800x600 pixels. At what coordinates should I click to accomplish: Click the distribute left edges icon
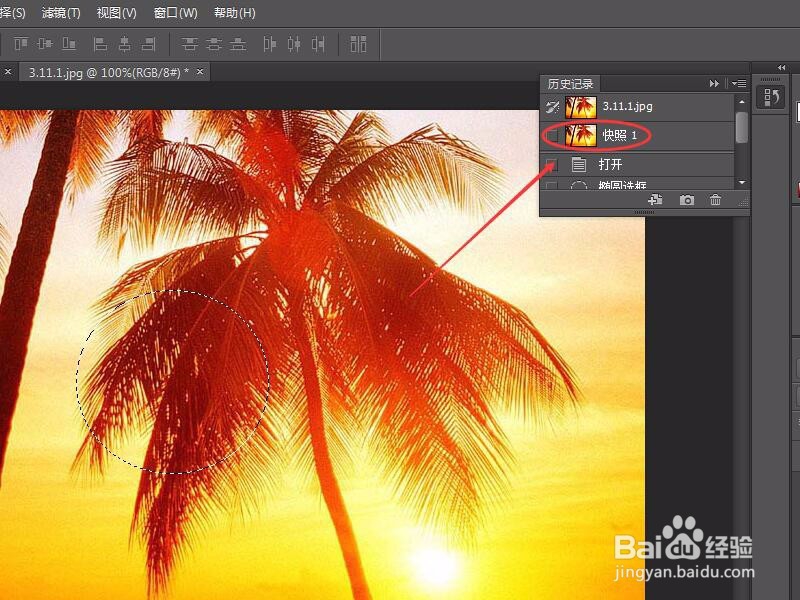[269, 44]
